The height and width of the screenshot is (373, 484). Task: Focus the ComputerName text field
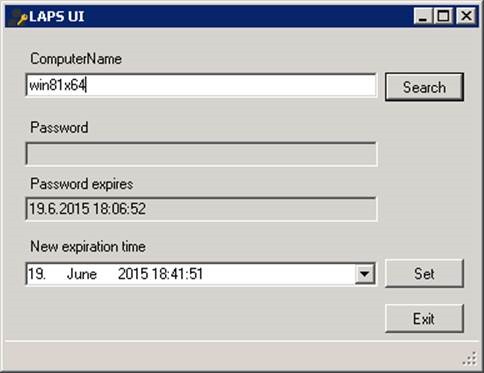201,85
